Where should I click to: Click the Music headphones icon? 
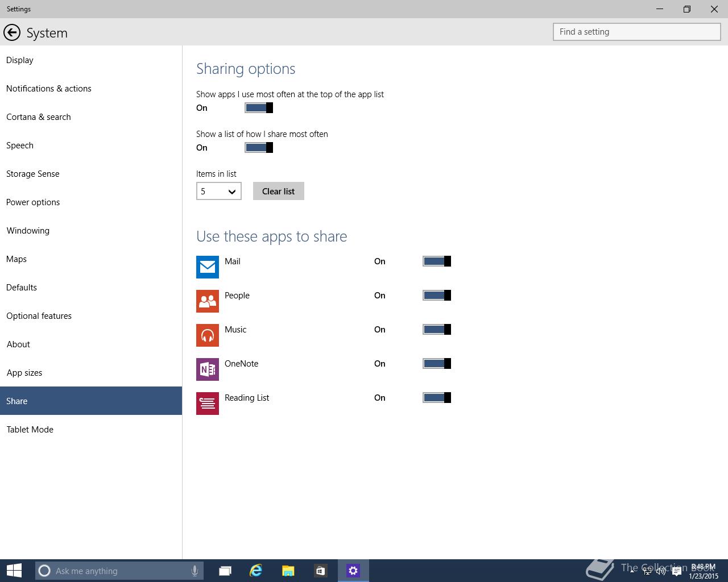point(208,335)
